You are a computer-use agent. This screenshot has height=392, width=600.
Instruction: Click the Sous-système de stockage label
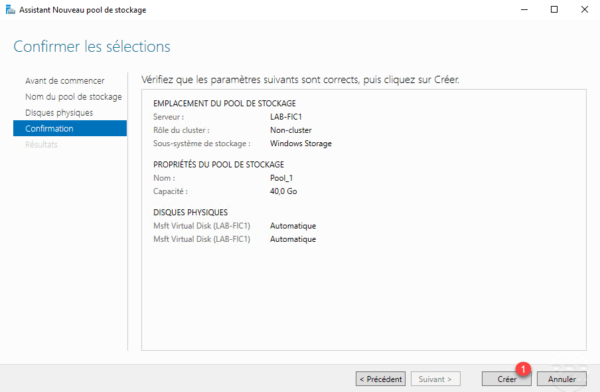202,144
